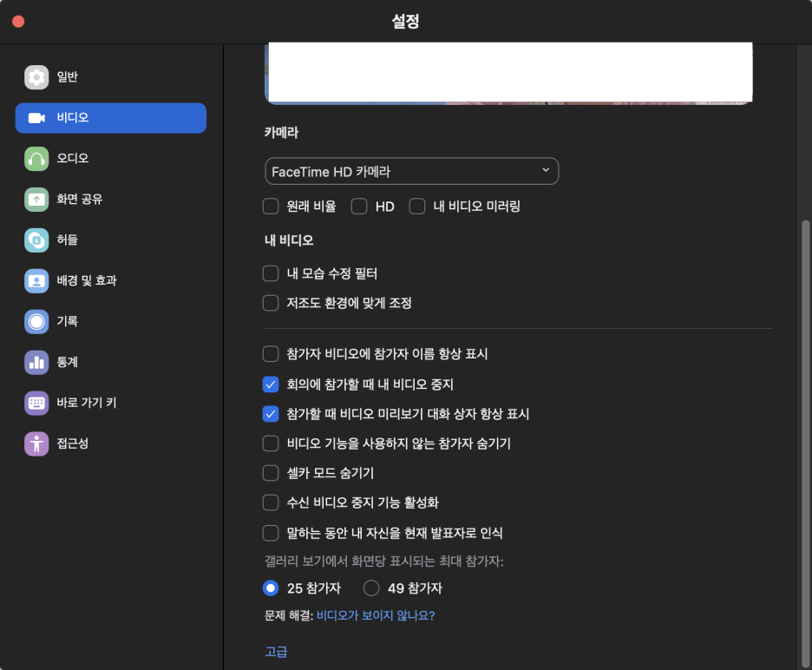812x670 pixels.
Task: Enable 셀카 모드 숨기기 checkbox
Action: 271,473
